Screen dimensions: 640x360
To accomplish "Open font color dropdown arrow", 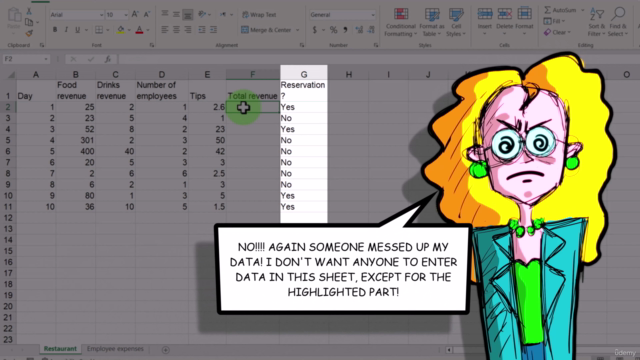I will coord(148,30).
